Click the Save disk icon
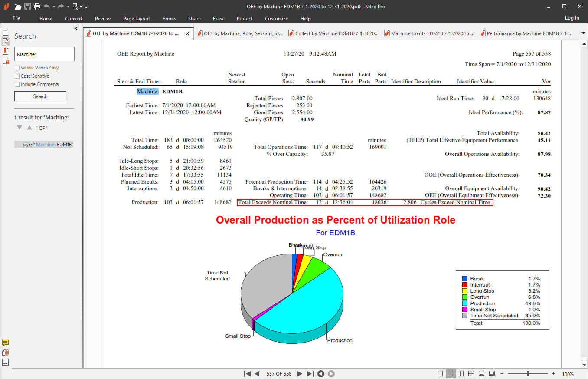 [x=27, y=7]
